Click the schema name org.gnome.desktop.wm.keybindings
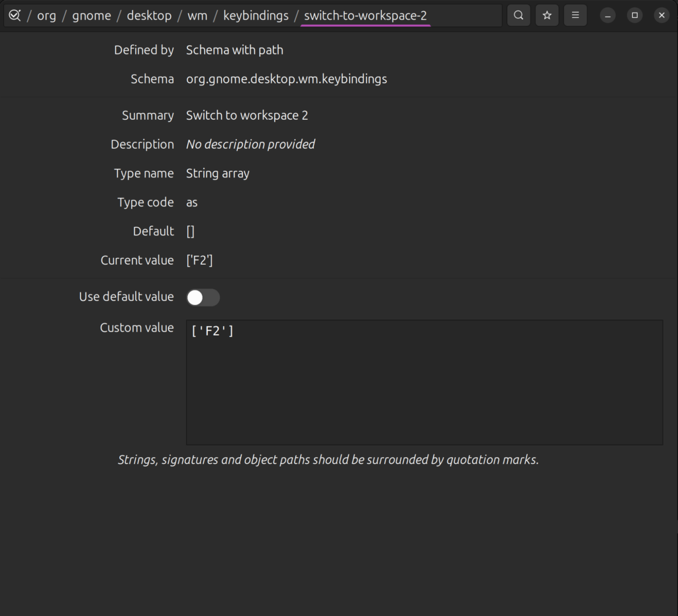This screenshot has width=678, height=616. [x=286, y=79]
